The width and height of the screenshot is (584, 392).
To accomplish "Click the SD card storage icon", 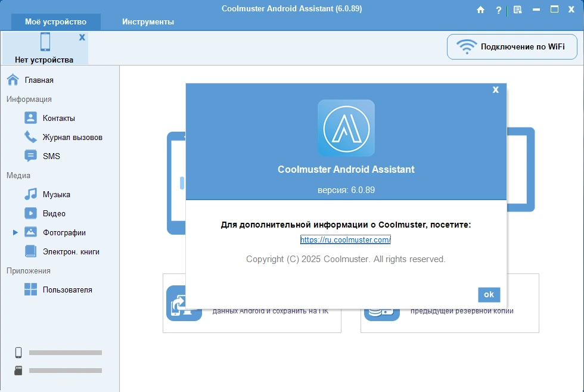I will (18, 371).
